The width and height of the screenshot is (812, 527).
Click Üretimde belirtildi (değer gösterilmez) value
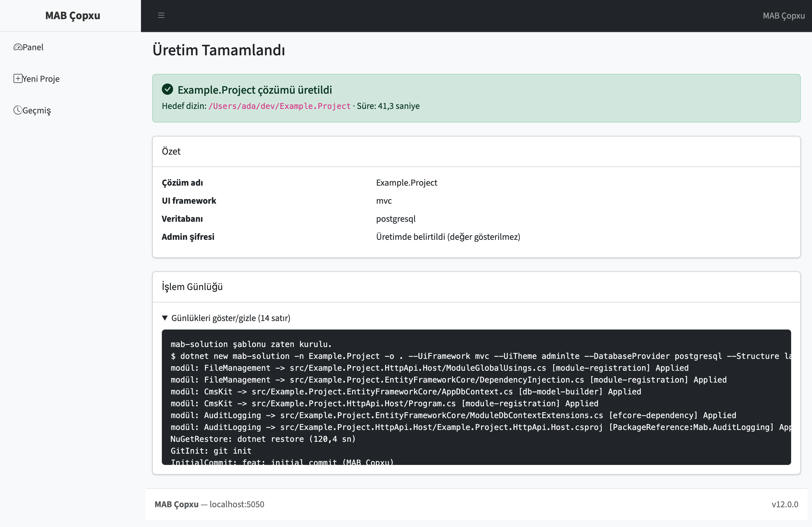pyautogui.click(x=448, y=237)
